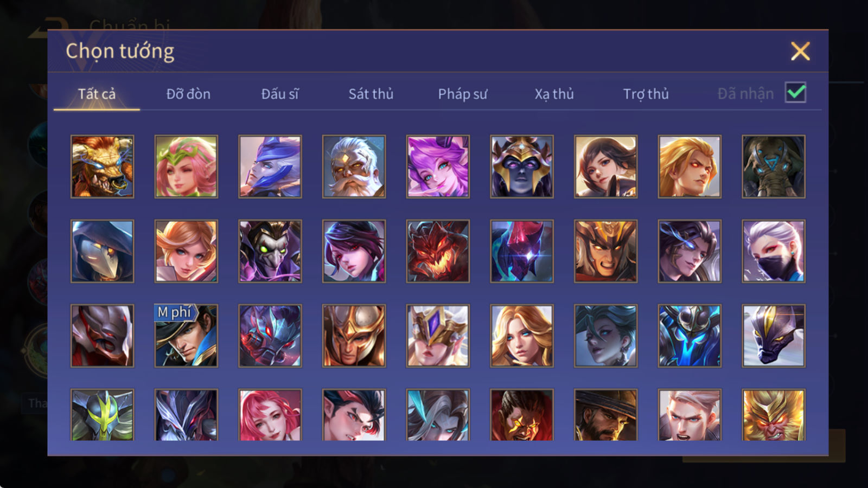Open the 'Sát thủ' tab
The width and height of the screenshot is (868, 488).
click(371, 94)
